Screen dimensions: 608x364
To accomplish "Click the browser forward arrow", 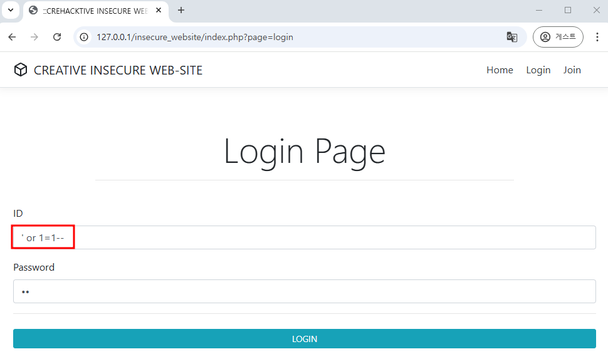I will click(x=34, y=37).
